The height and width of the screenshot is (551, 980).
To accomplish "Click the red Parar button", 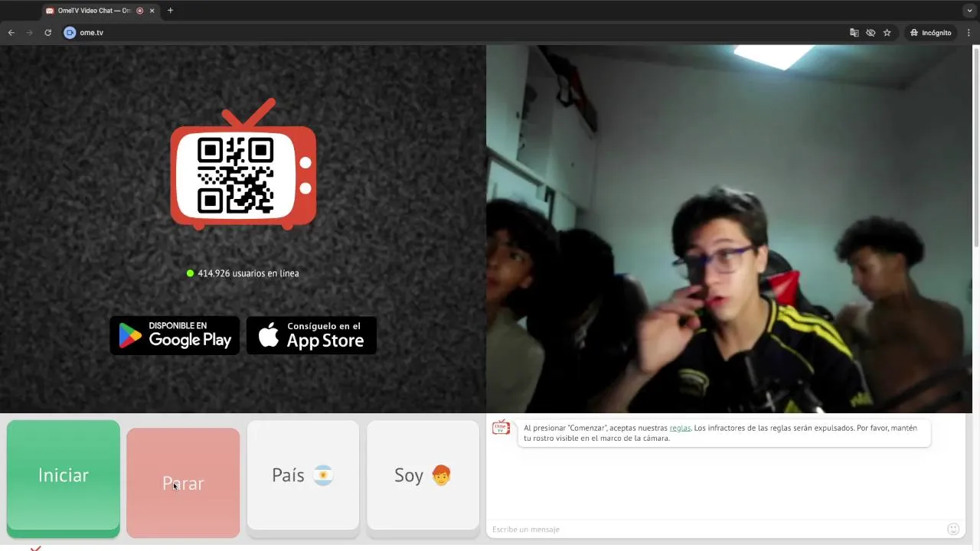I will [x=183, y=483].
